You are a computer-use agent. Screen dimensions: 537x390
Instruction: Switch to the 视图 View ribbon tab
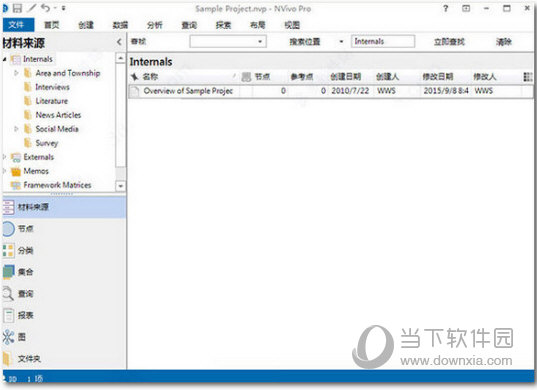coord(292,25)
